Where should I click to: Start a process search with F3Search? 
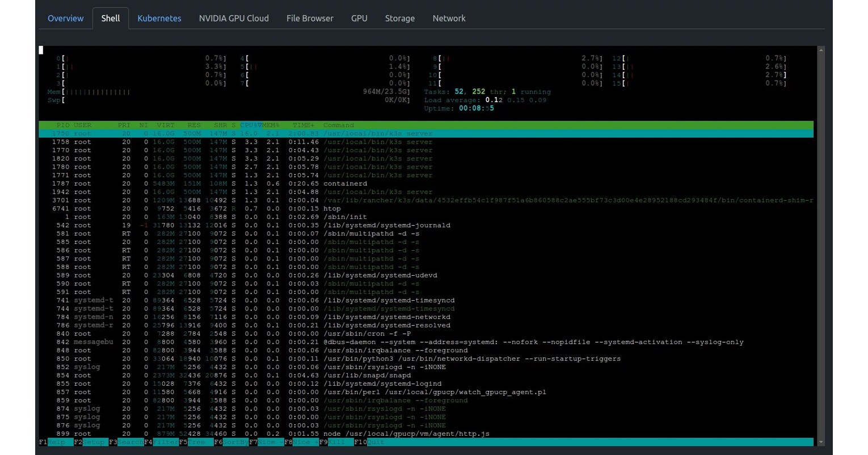pyautogui.click(x=126, y=442)
